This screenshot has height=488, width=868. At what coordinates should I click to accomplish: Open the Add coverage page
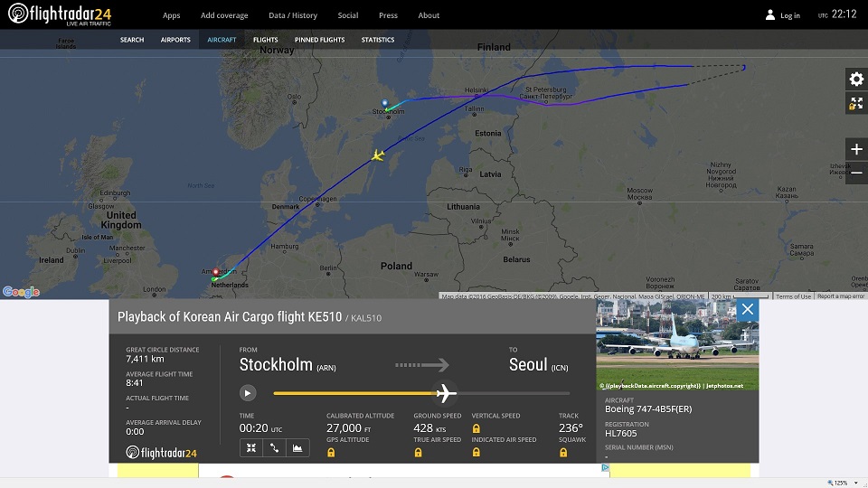pos(224,15)
